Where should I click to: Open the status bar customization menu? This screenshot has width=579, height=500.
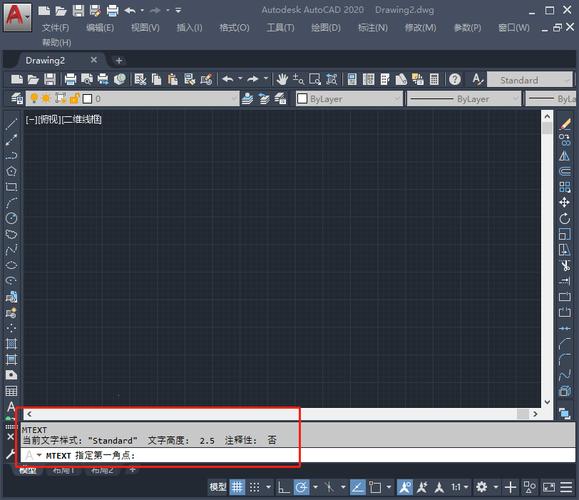566,487
